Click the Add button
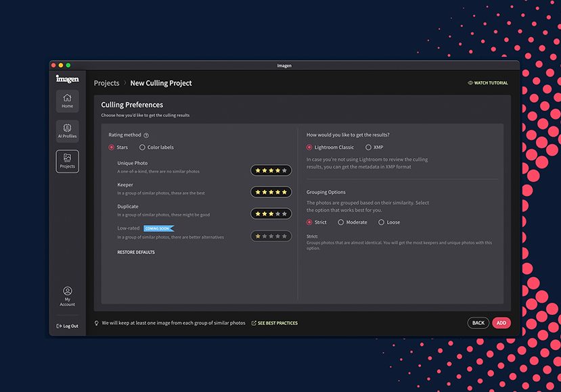The image size is (561, 392). [x=501, y=323]
